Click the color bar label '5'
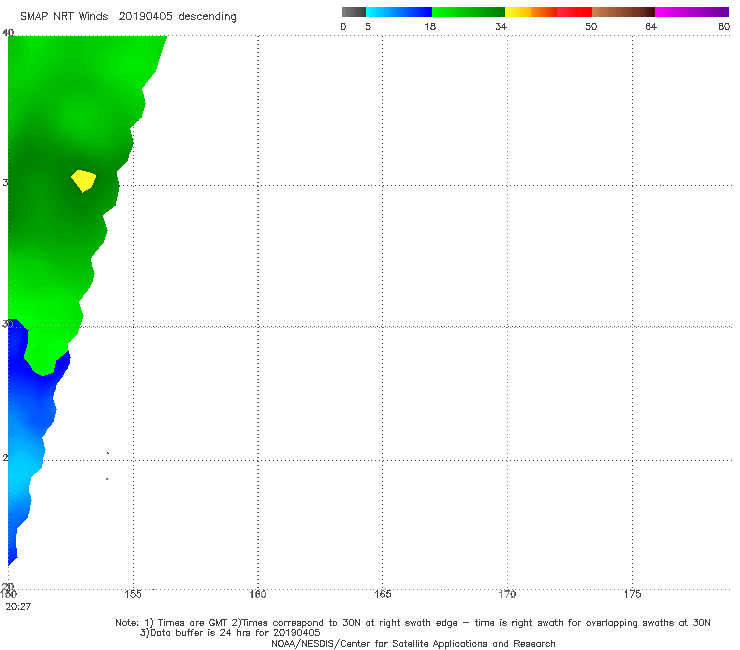The width and height of the screenshot is (740, 650). (x=368, y=26)
